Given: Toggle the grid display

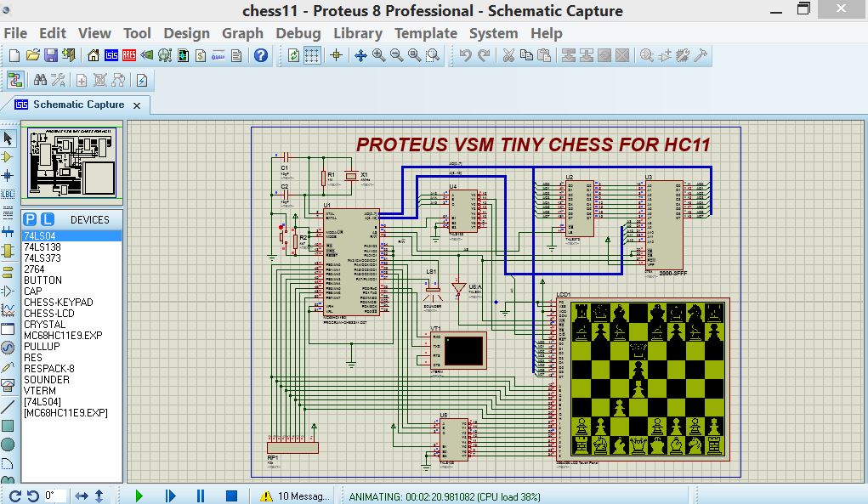Looking at the screenshot, I should [312, 55].
